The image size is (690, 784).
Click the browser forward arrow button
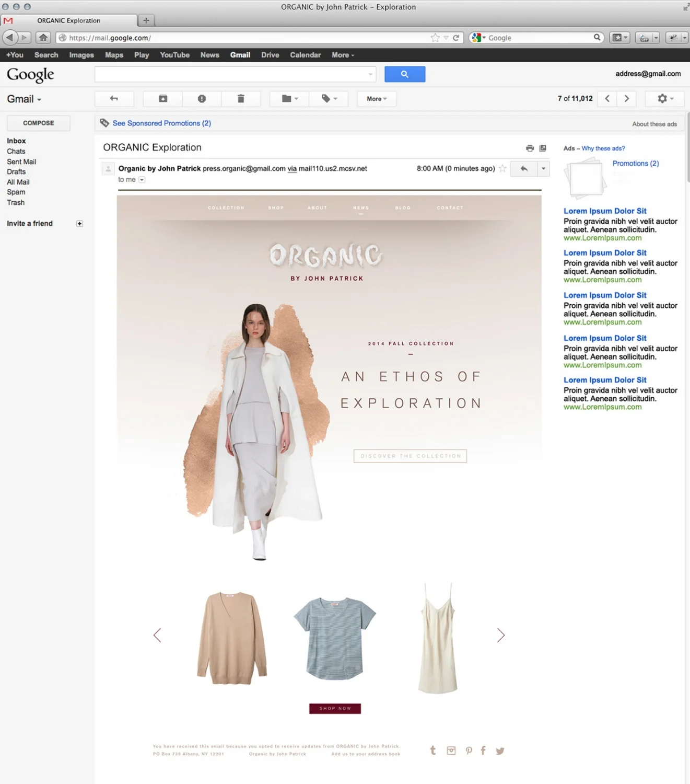(24, 38)
